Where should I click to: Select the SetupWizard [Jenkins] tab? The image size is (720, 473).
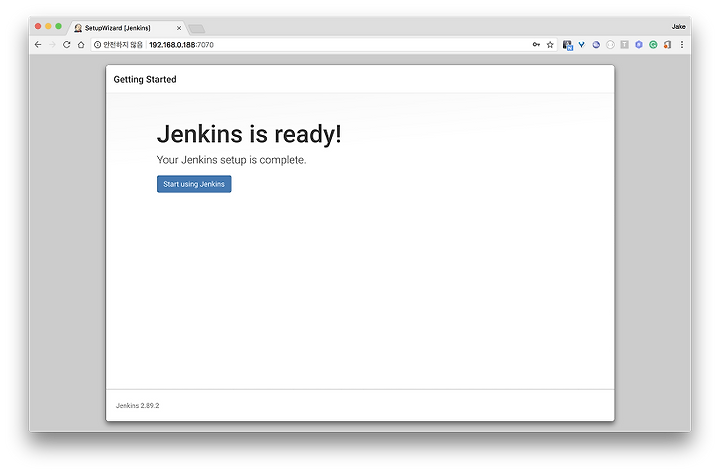click(x=127, y=28)
